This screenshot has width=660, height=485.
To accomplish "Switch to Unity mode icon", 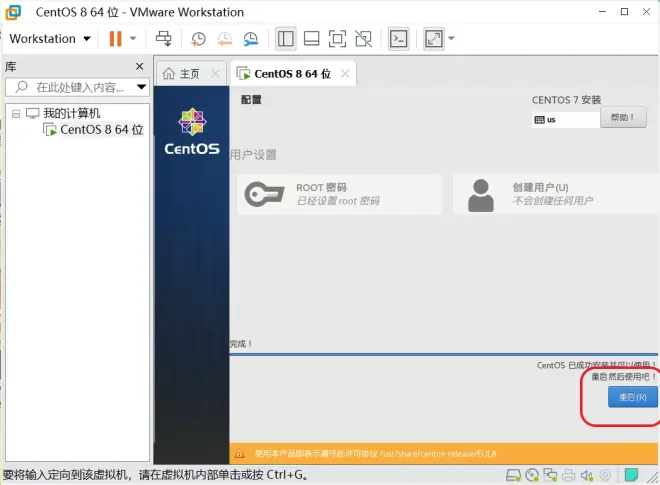I will (x=364, y=39).
